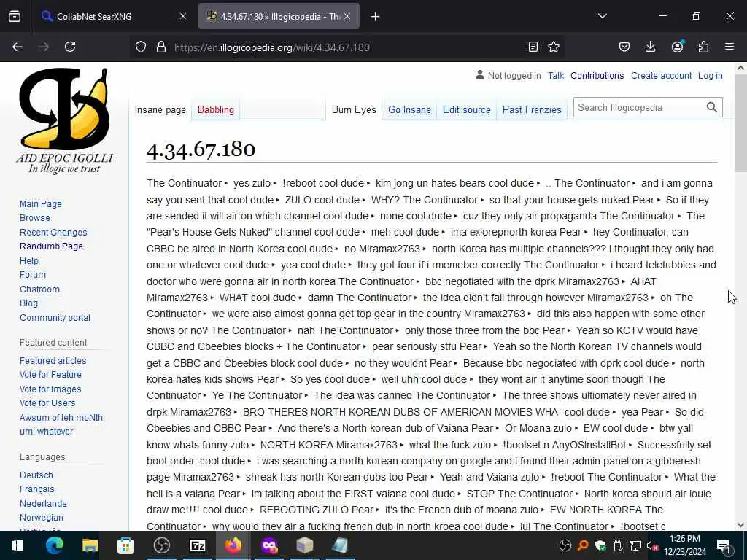The width and height of the screenshot is (747, 560).
Task: Open OBS Studio from taskbar
Action: [x=162, y=545]
